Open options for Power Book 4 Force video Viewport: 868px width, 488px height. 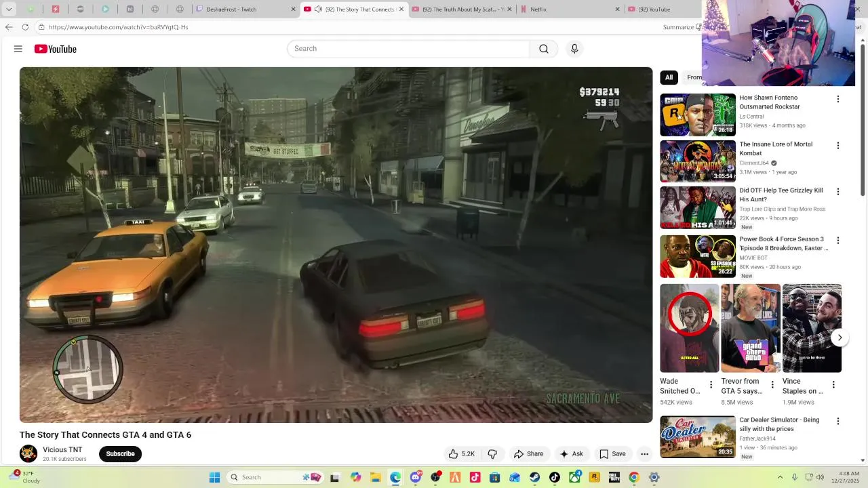click(837, 241)
